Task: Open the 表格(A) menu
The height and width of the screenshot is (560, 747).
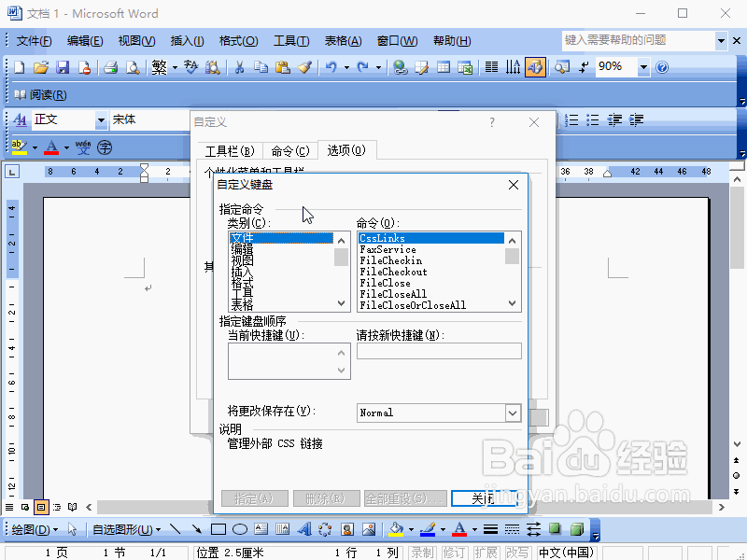Action: (343, 41)
